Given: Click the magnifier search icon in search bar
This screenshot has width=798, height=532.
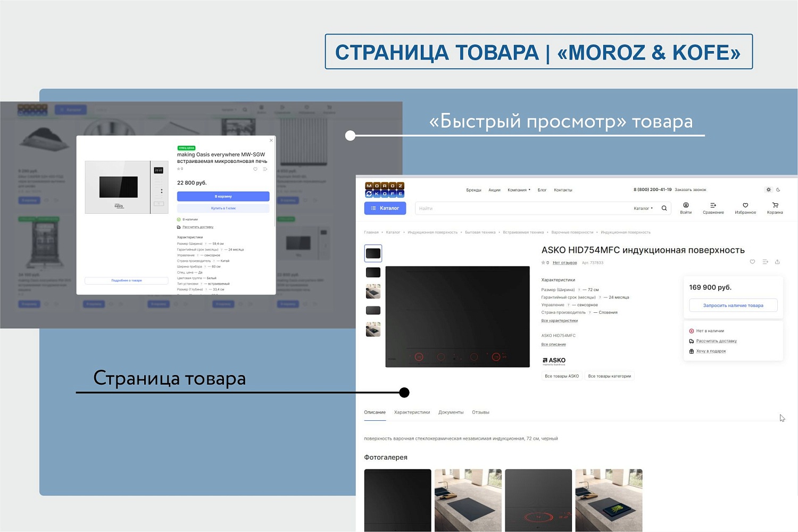Looking at the screenshot, I should pyautogui.click(x=664, y=209).
